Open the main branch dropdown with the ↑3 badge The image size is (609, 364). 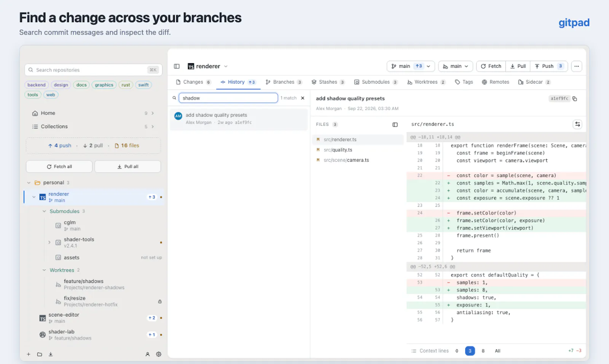tap(411, 66)
